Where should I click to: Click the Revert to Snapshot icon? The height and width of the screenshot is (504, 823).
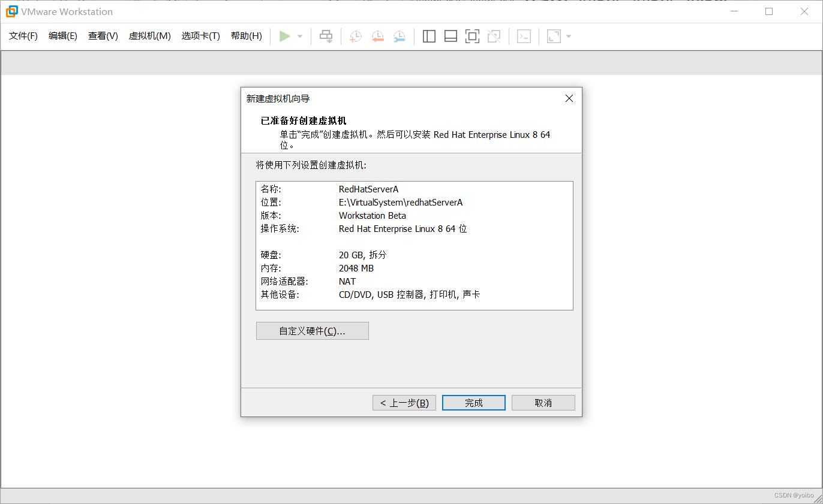pos(377,37)
